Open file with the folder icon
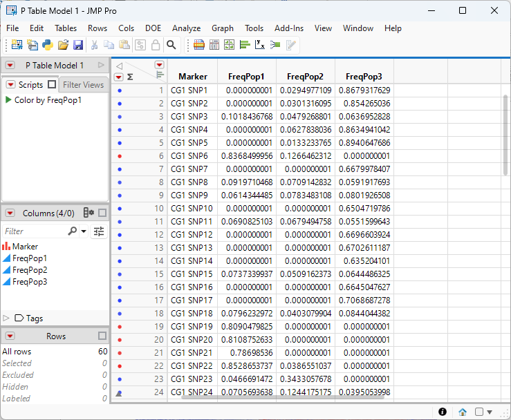This screenshot has height=420, width=511. coord(63,45)
